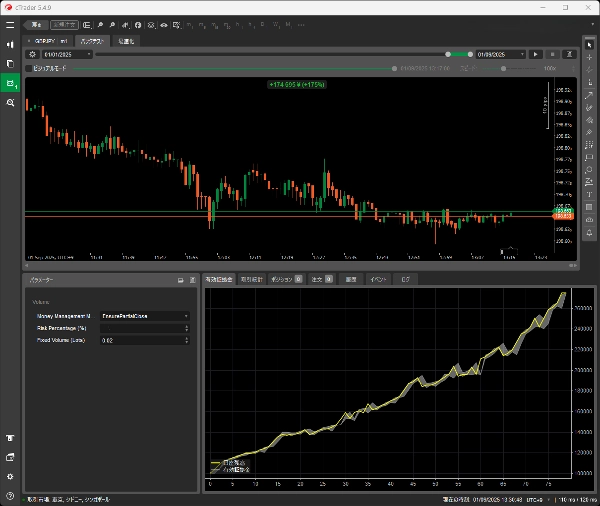600x506 pixels.
Task: Expand the top-right toolbar dropdown arrow
Action: [x=593, y=24]
